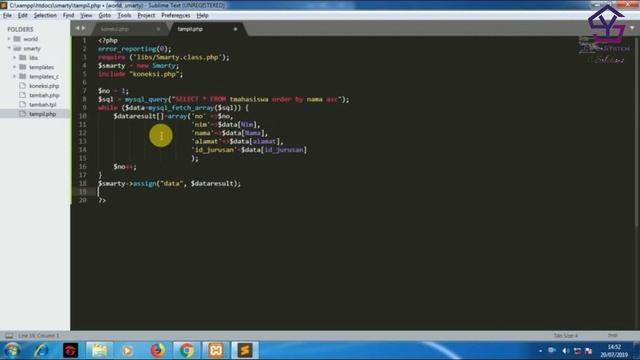Expand the templates folder

click(15, 67)
